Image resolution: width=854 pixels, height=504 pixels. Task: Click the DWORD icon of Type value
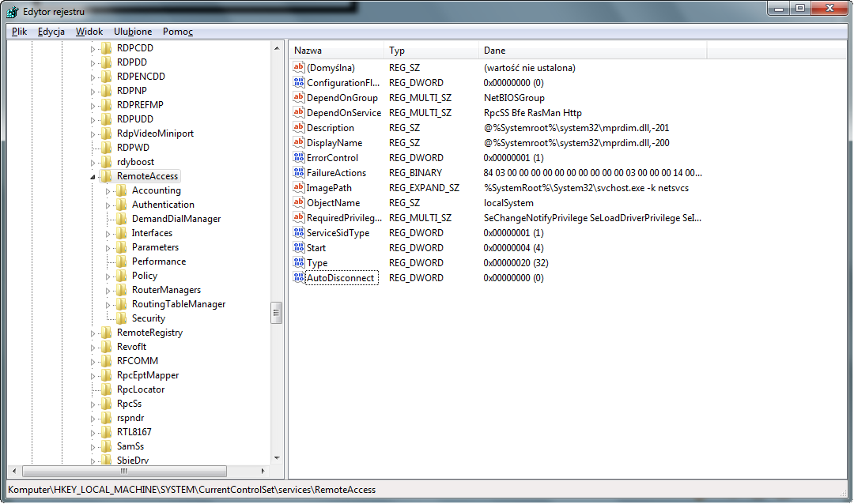tap(298, 262)
